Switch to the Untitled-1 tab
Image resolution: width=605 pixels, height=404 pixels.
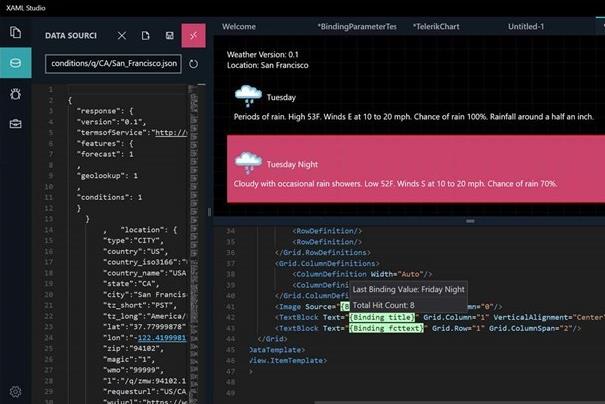tap(526, 27)
